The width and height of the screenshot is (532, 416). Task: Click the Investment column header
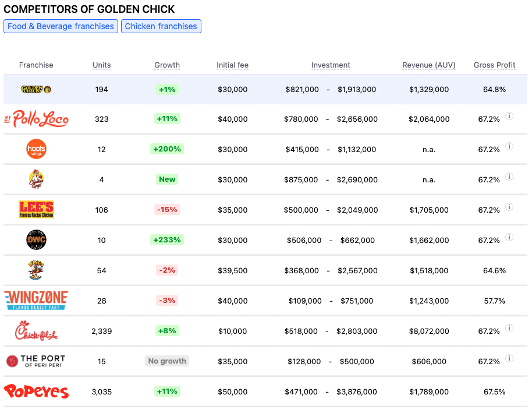pos(331,65)
